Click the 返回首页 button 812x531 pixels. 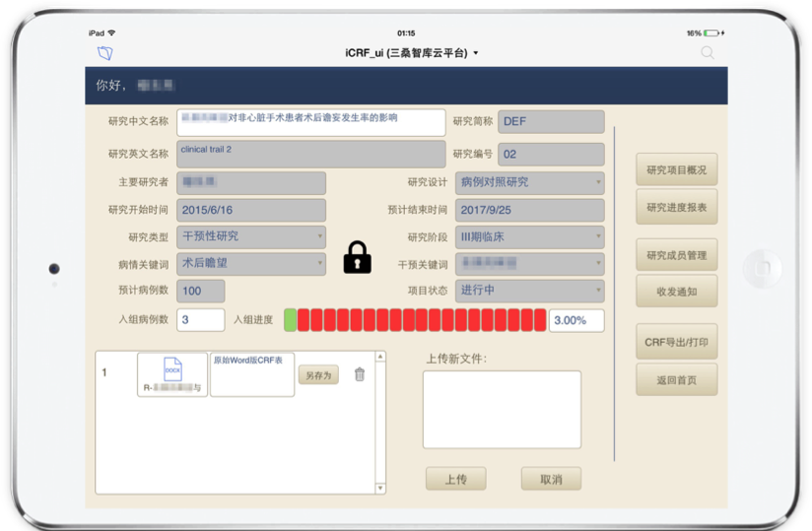tap(676, 378)
